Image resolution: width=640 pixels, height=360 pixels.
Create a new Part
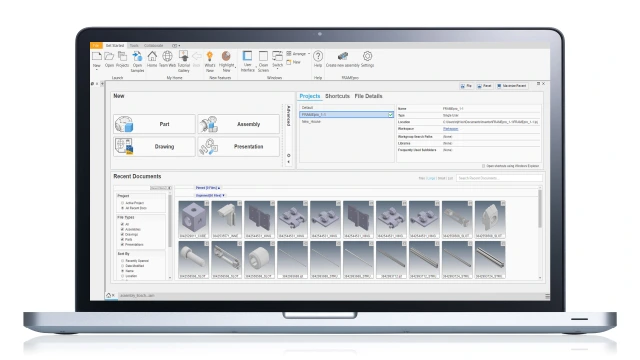pos(154,124)
